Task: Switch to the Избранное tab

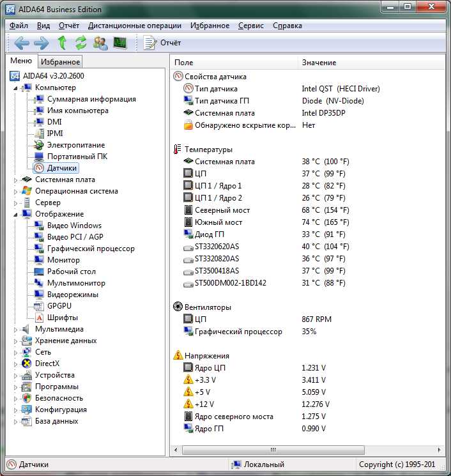Action: click(61, 62)
